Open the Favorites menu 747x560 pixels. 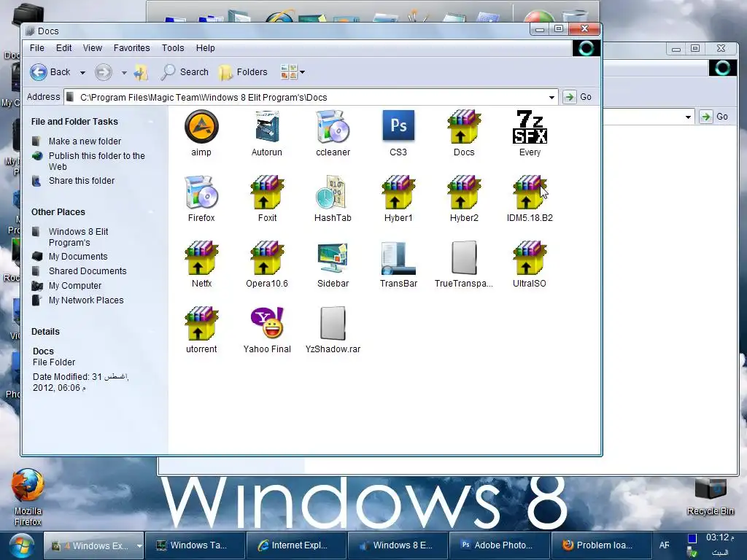pyautogui.click(x=131, y=48)
